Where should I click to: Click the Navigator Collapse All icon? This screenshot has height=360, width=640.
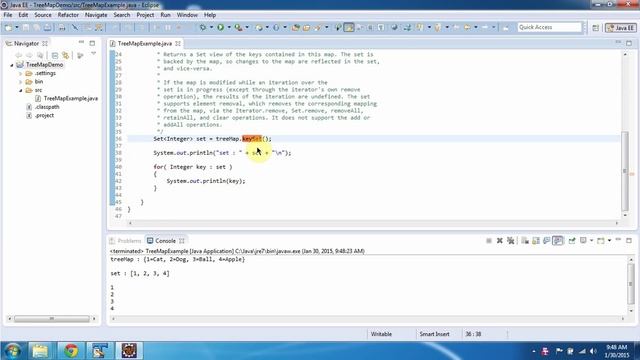(x=55, y=55)
